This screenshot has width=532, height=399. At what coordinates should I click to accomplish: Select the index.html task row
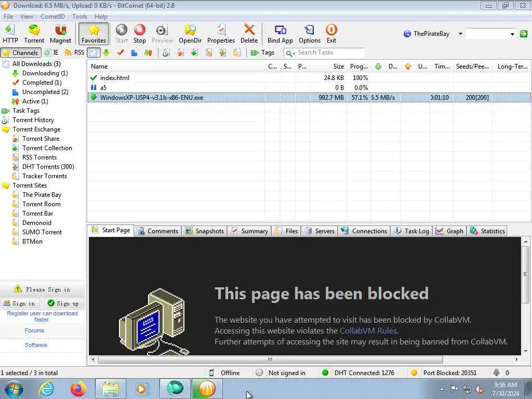coord(309,78)
